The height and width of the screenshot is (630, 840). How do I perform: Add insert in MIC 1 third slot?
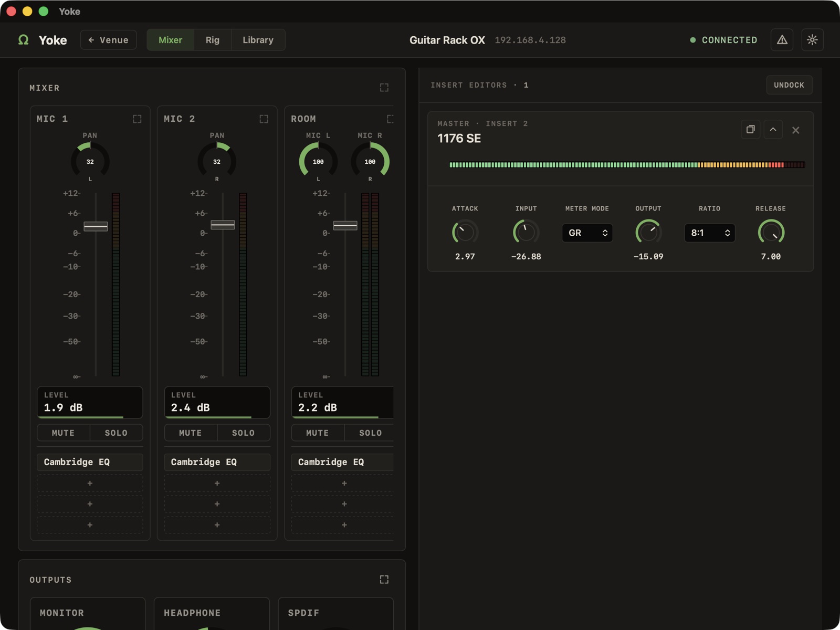pyautogui.click(x=90, y=504)
